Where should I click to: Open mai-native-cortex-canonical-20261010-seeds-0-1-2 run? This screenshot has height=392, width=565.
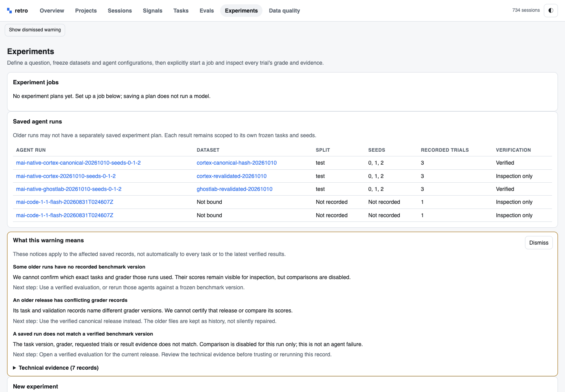[78, 163]
